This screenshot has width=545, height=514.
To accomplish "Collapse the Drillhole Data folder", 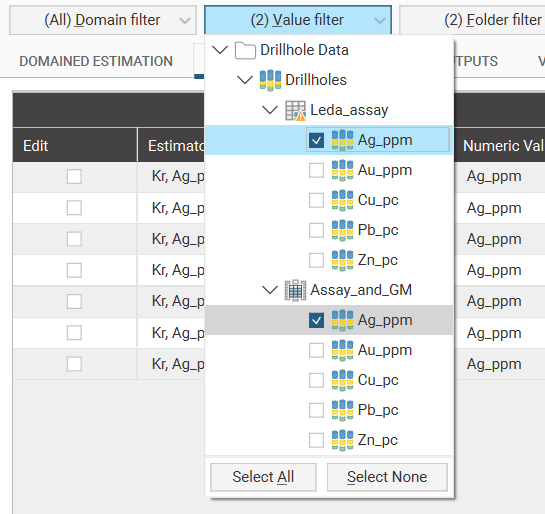I will click(x=220, y=50).
